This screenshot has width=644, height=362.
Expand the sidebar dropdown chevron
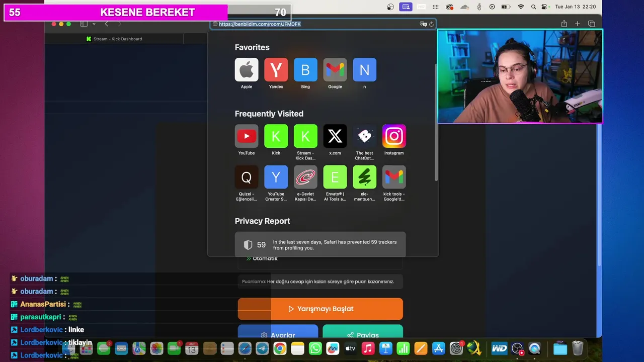pyautogui.click(x=94, y=24)
